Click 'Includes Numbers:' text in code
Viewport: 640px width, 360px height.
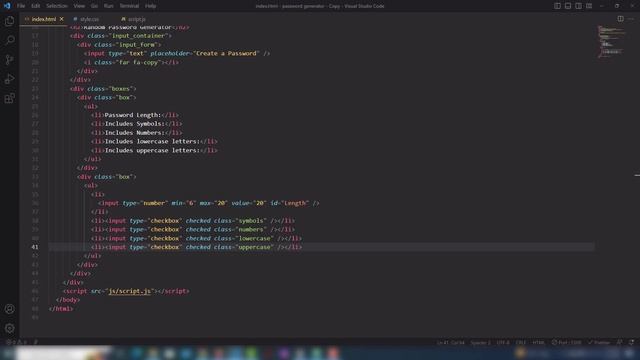coord(134,133)
